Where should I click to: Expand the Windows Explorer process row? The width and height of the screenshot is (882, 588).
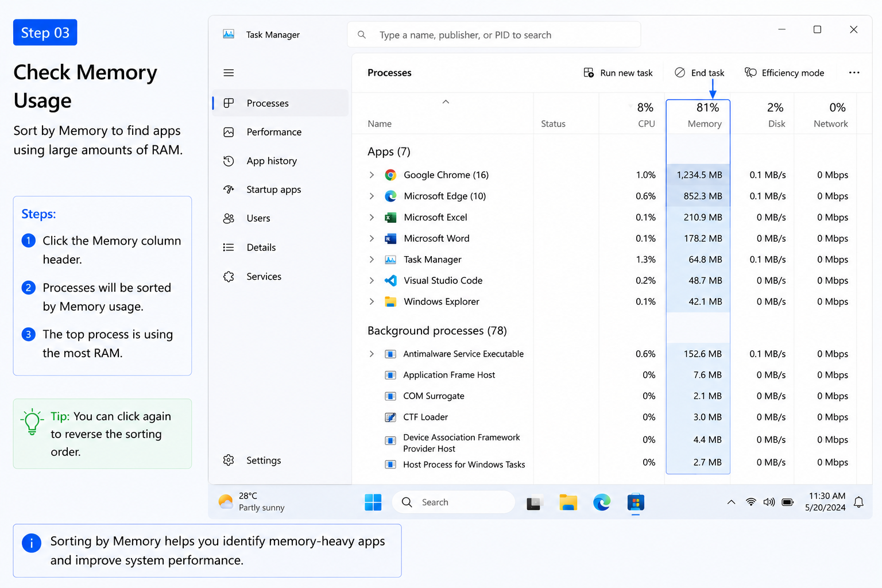point(372,302)
